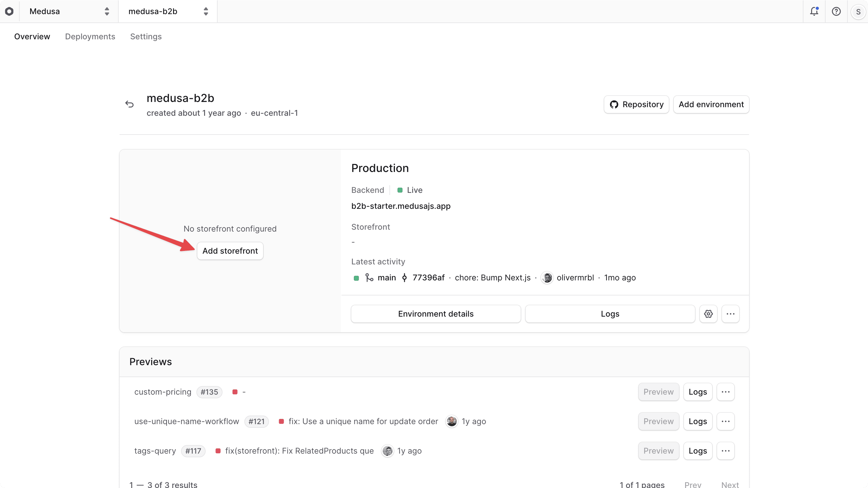Open Production environment settings gear
Image resolution: width=868 pixels, height=488 pixels.
click(x=708, y=314)
